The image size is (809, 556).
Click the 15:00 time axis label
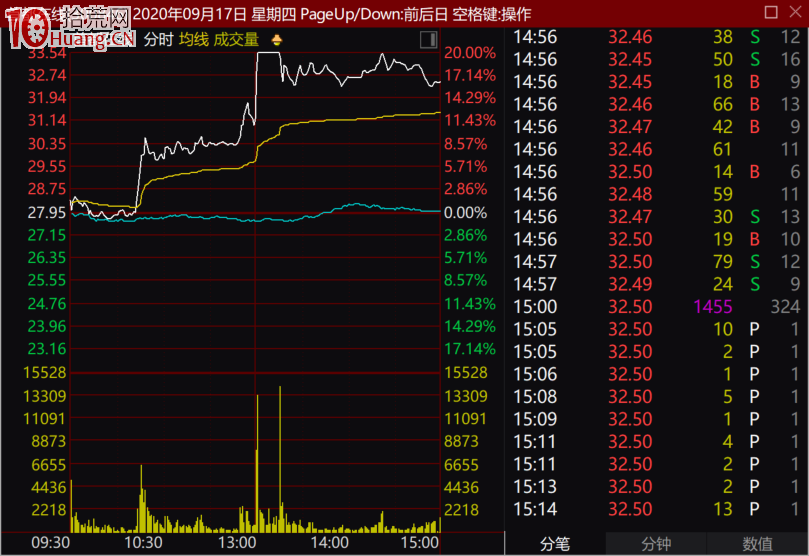419,543
